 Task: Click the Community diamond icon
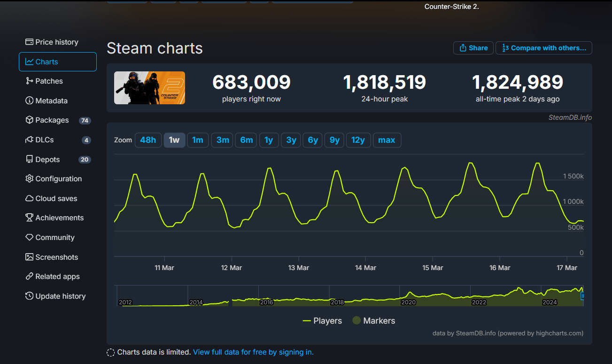[29, 237]
